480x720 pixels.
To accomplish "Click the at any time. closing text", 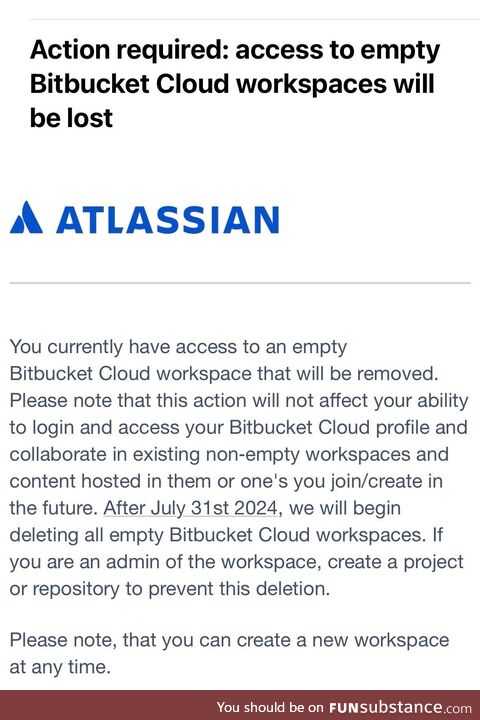I will pos(60,667).
